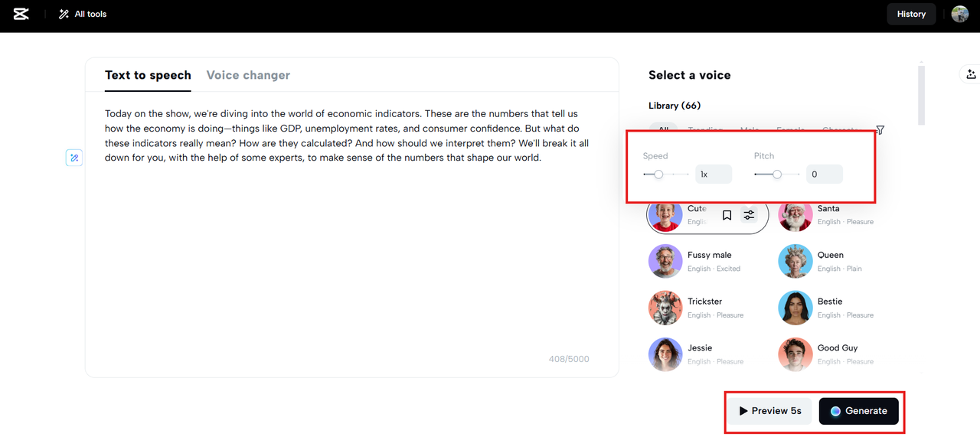Choose the Queen voice option
The height and width of the screenshot is (437, 980).
(x=795, y=261)
